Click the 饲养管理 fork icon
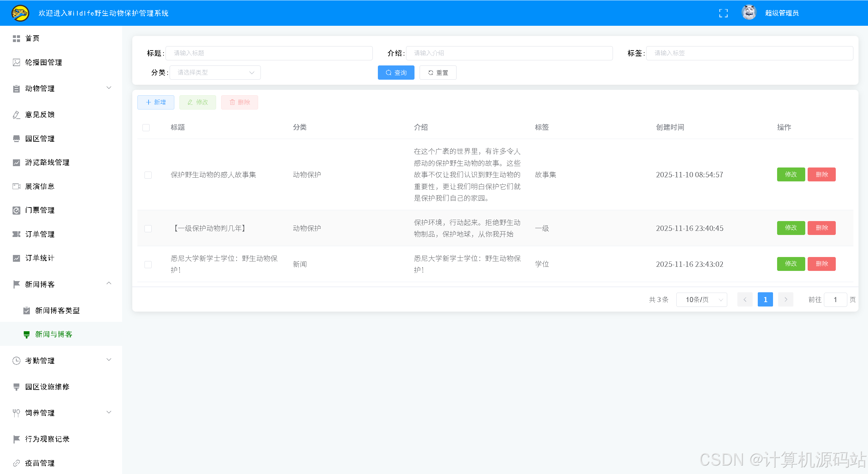Image resolution: width=868 pixels, height=474 pixels. [x=16, y=413]
